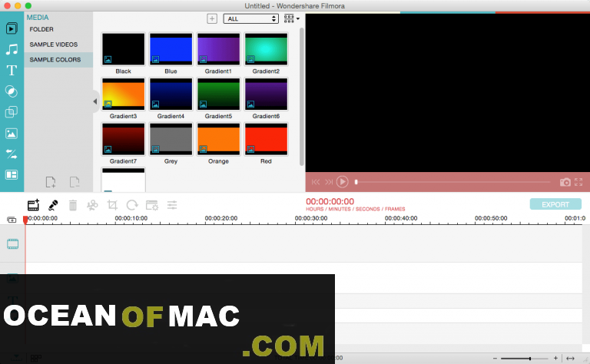Viewport: 590px width, 364px height.
Task: Click the 00:00:00:00 timecode display
Action: pyautogui.click(x=330, y=201)
